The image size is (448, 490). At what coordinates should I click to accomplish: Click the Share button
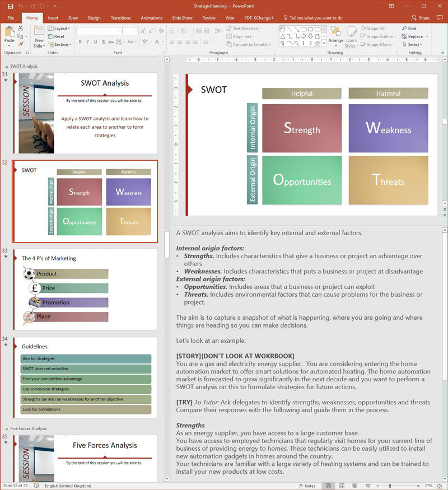coord(421,18)
